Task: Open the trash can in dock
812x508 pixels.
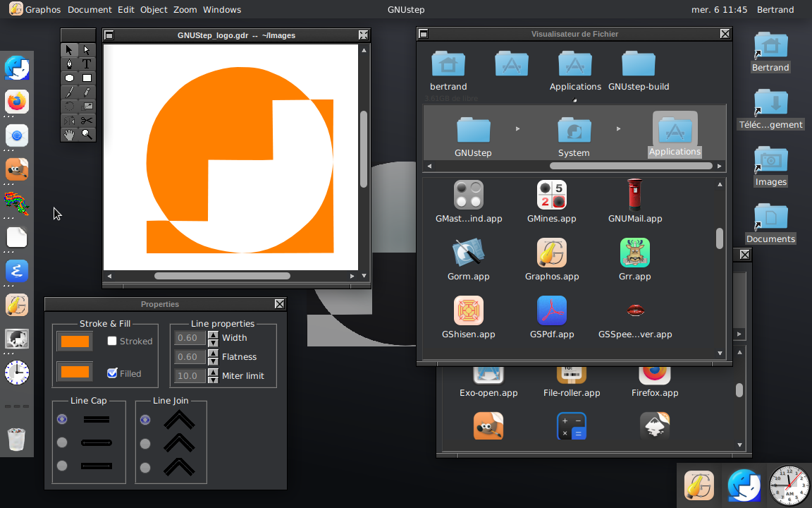Action: (x=17, y=439)
